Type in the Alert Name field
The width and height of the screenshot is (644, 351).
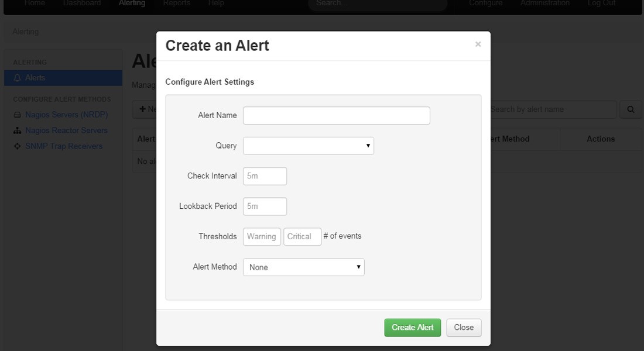(336, 115)
